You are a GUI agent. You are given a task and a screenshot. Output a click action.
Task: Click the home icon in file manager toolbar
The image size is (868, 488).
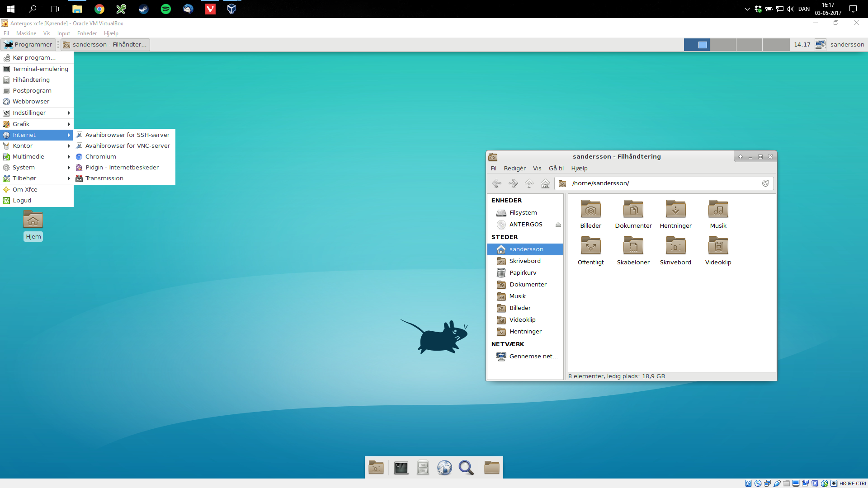545,183
